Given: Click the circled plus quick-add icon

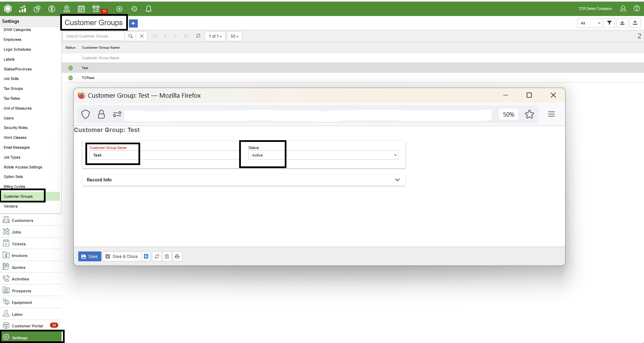Looking at the screenshot, I should tap(119, 9).
